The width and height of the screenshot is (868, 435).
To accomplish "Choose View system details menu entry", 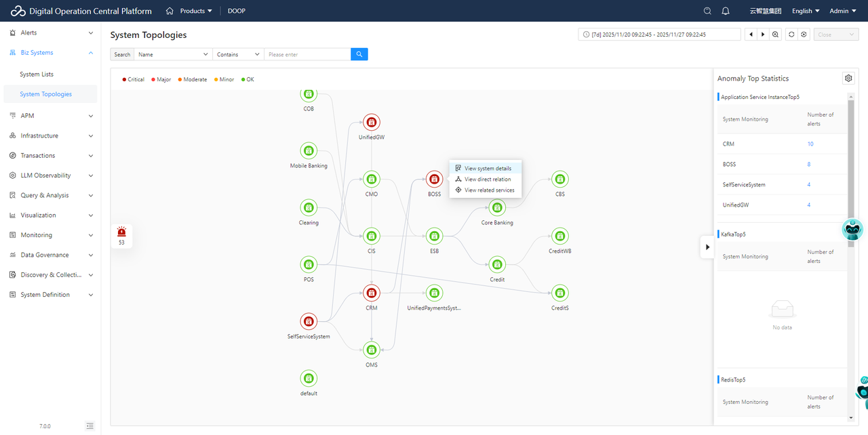I will (x=486, y=168).
